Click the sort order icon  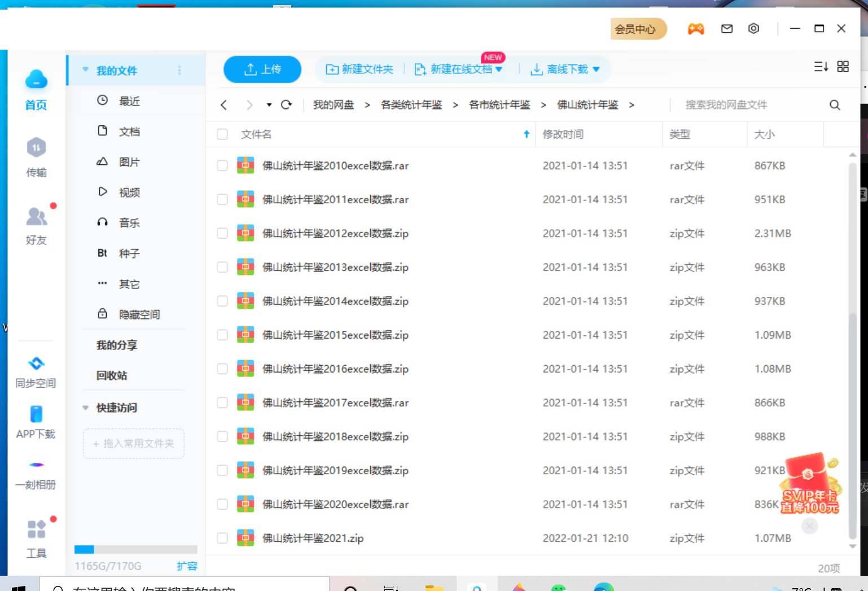[x=821, y=67]
